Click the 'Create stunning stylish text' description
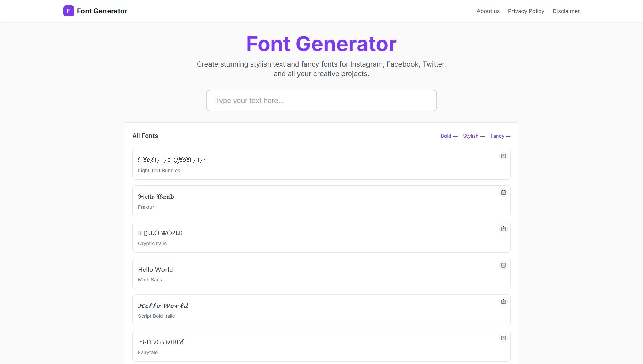 pyautogui.click(x=321, y=69)
